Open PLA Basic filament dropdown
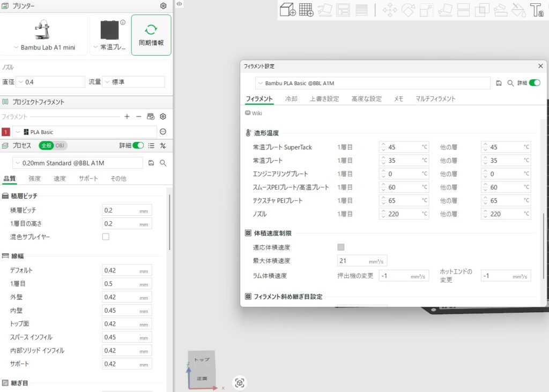 tap(85, 132)
